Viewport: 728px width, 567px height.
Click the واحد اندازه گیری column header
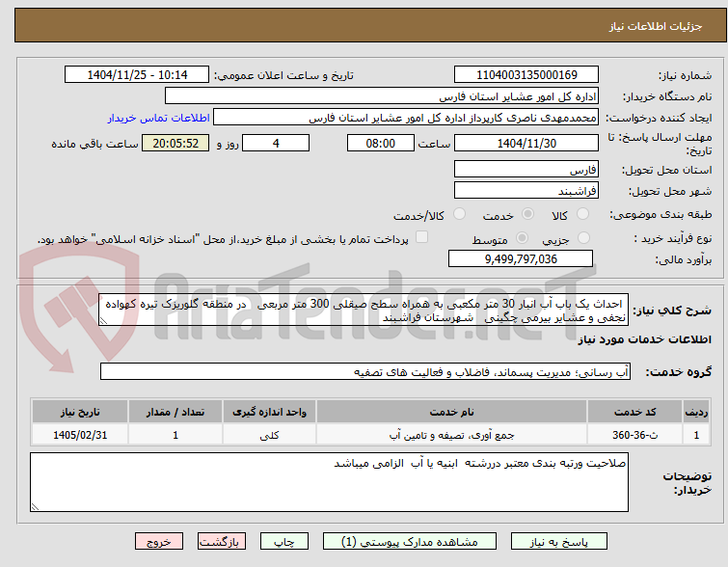pyautogui.click(x=269, y=412)
